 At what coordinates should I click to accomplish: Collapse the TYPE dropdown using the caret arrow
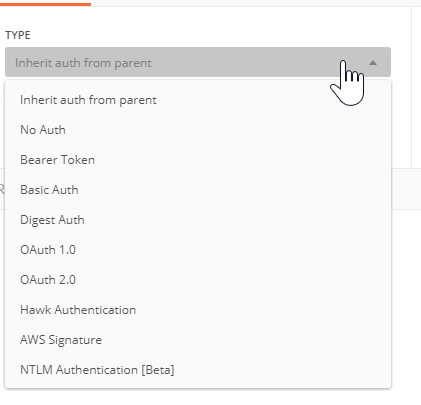(x=373, y=63)
